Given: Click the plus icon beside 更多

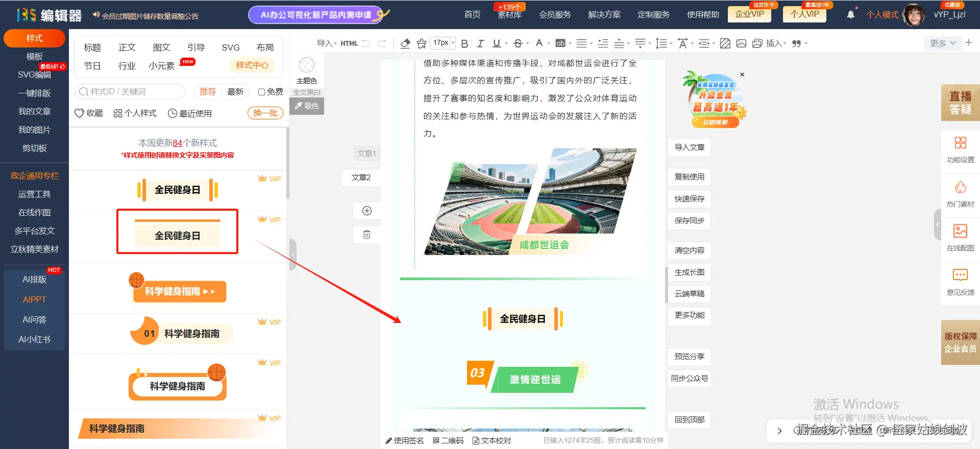Looking at the screenshot, I should pos(969,43).
